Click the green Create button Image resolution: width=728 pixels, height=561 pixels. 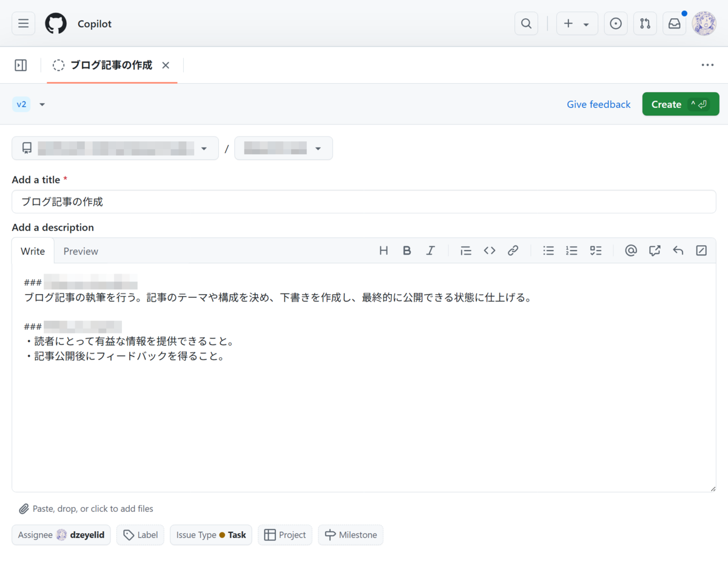681,104
